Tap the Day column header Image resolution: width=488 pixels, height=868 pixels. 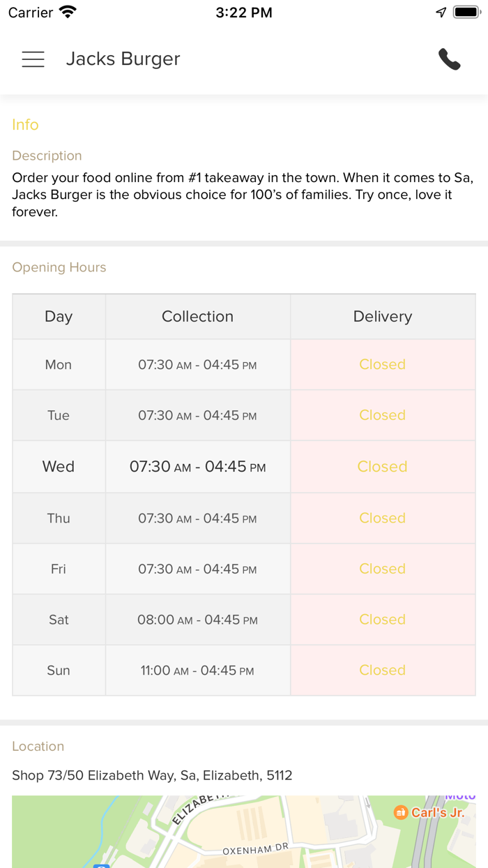tap(59, 317)
